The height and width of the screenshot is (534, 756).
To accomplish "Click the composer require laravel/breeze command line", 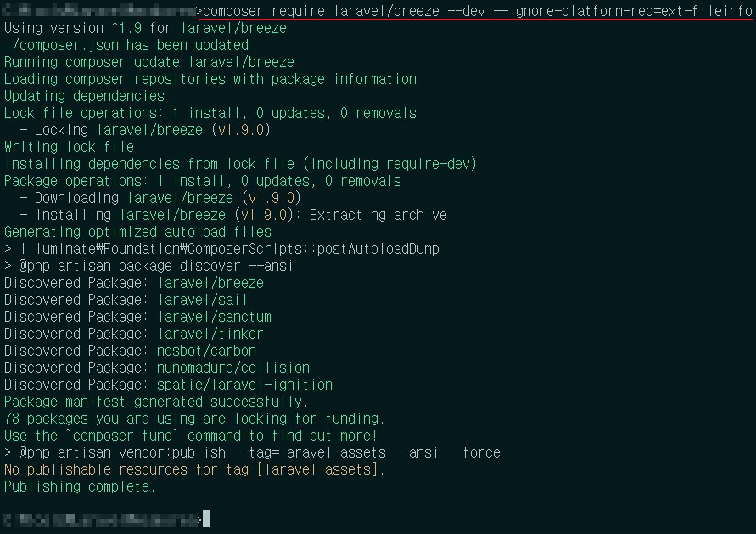I will [x=478, y=11].
